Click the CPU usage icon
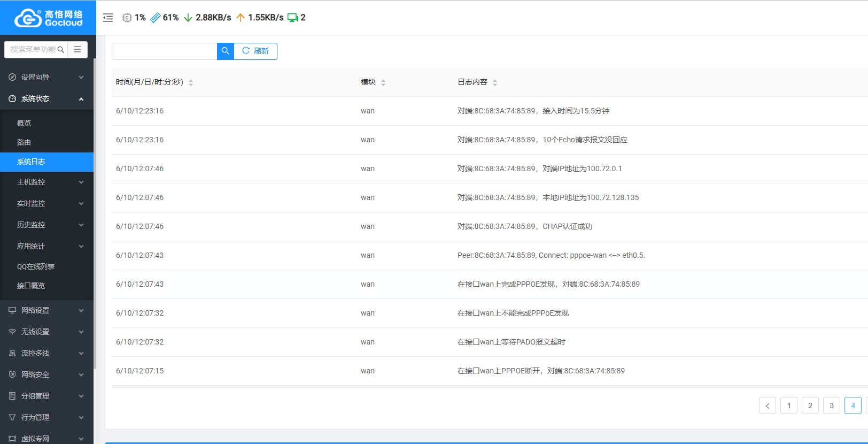This screenshot has height=444, width=868. (x=127, y=18)
